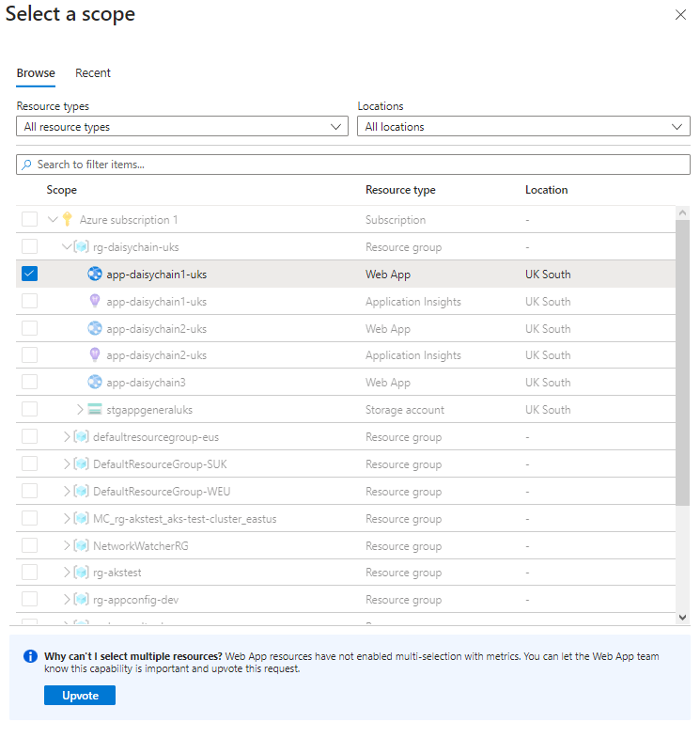The height and width of the screenshot is (738, 700).
Task: Click the app-daisychain2-uks Web App globe icon
Action: click(x=95, y=328)
